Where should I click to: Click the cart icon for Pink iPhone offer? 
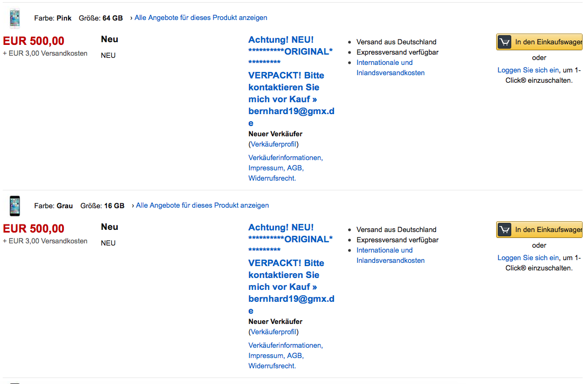coord(504,42)
